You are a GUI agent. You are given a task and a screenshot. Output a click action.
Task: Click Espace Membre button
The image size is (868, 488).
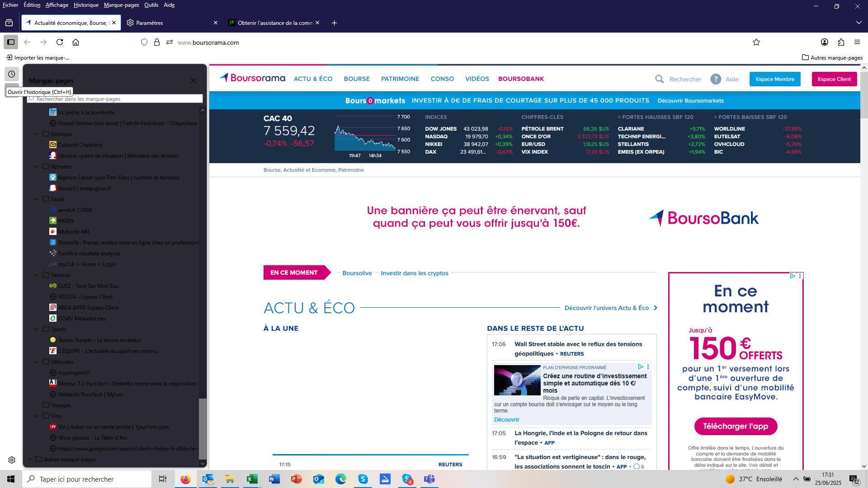click(775, 79)
